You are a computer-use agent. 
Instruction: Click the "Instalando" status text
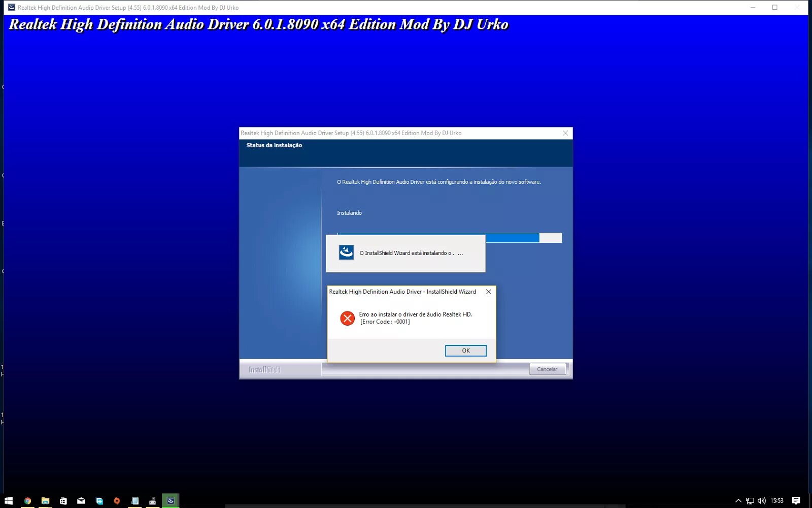(x=349, y=213)
